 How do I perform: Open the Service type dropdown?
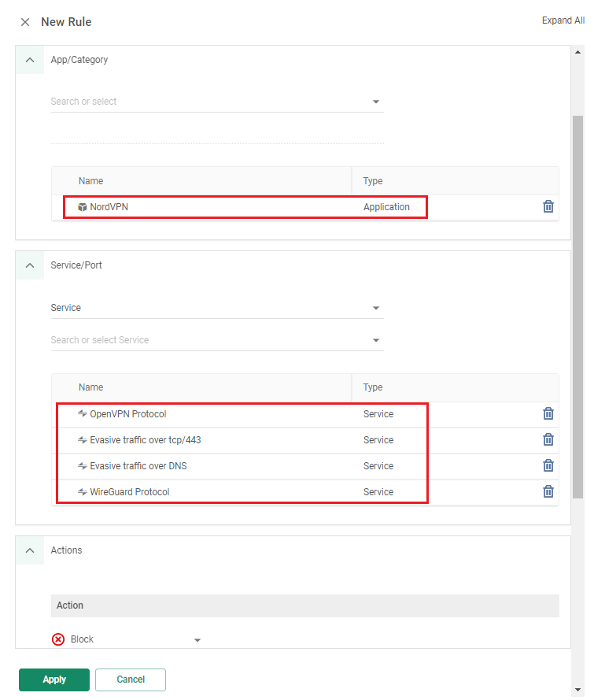[217, 308]
